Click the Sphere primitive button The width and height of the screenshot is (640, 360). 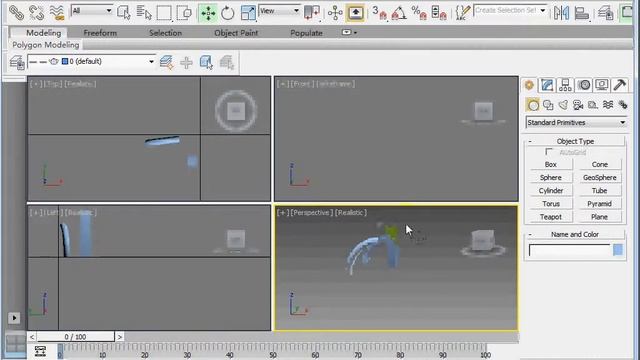tap(551, 178)
